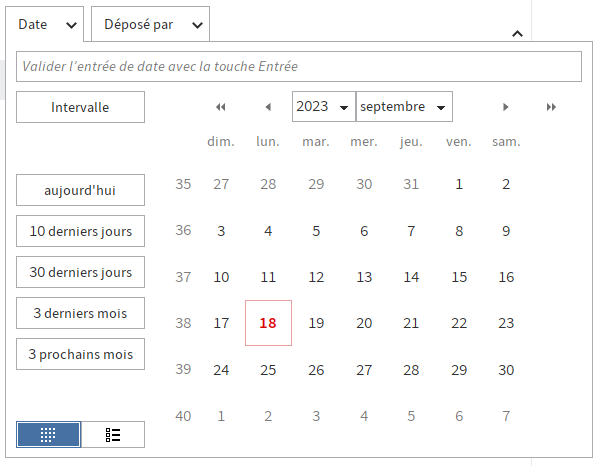Select week number 38

(x=183, y=323)
